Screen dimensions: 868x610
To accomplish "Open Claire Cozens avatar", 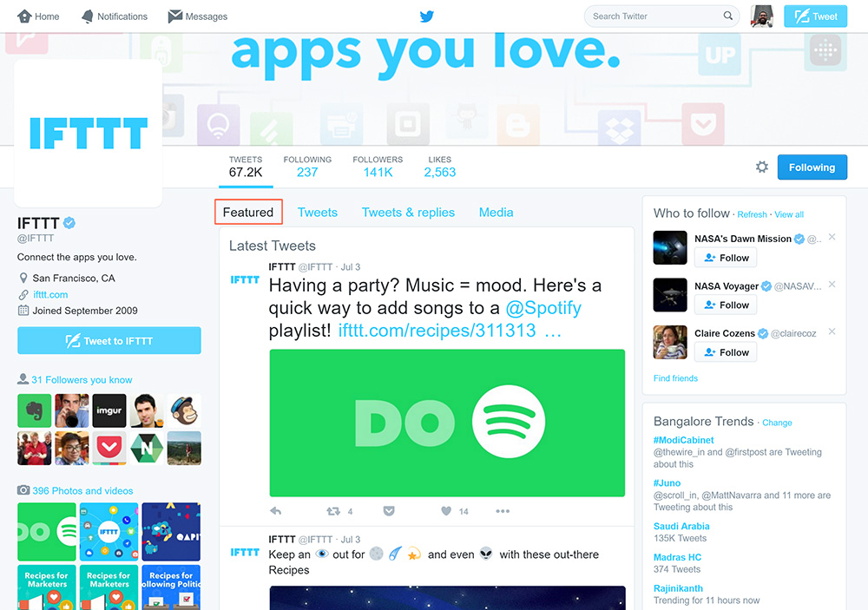I will (670, 342).
